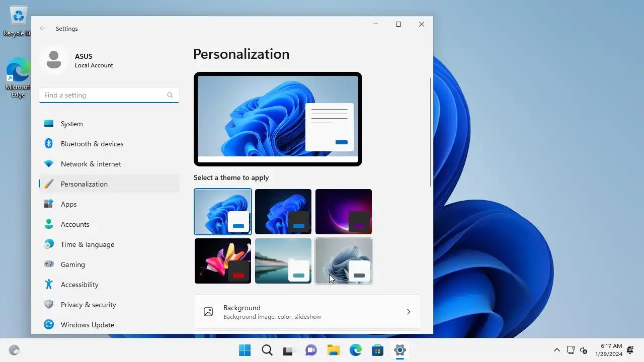
Task: Open System settings via its monitor icon
Action: click(x=49, y=124)
